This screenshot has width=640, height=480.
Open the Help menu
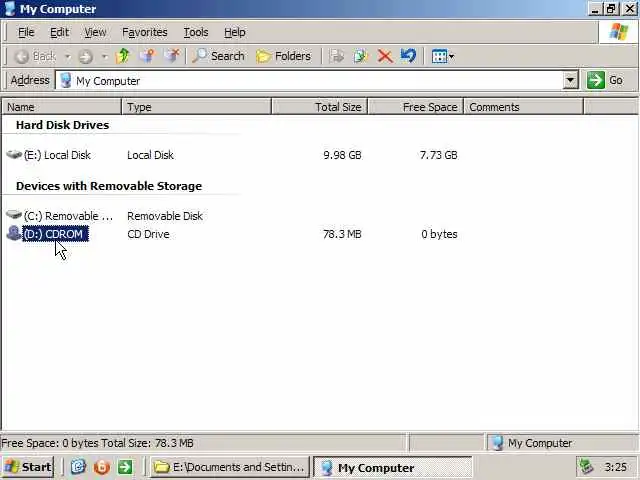(235, 32)
